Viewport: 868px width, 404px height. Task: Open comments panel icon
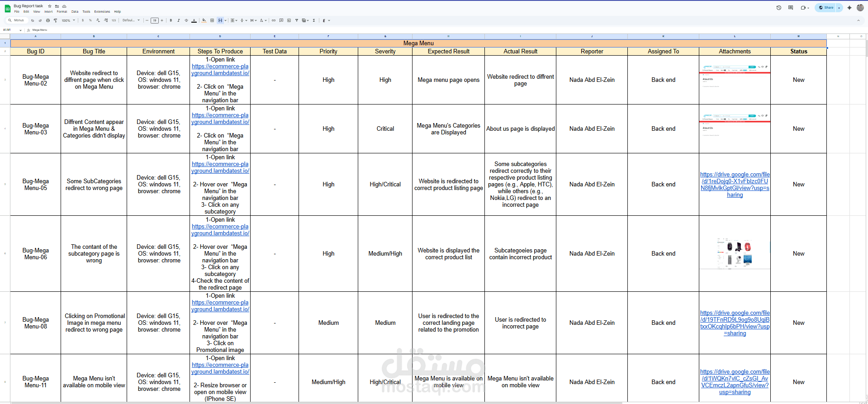pyautogui.click(x=791, y=8)
